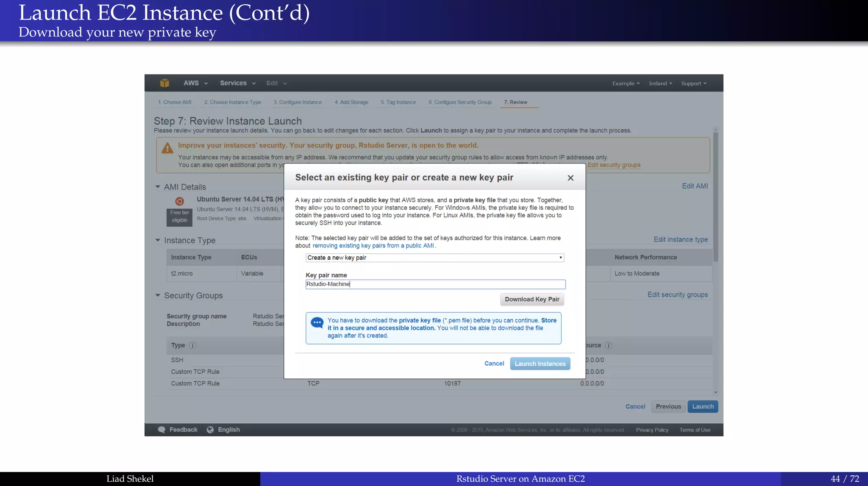Image resolution: width=868 pixels, height=486 pixels.
Task: Click the Launch Instances button
Action: click(x=540, y=364)
